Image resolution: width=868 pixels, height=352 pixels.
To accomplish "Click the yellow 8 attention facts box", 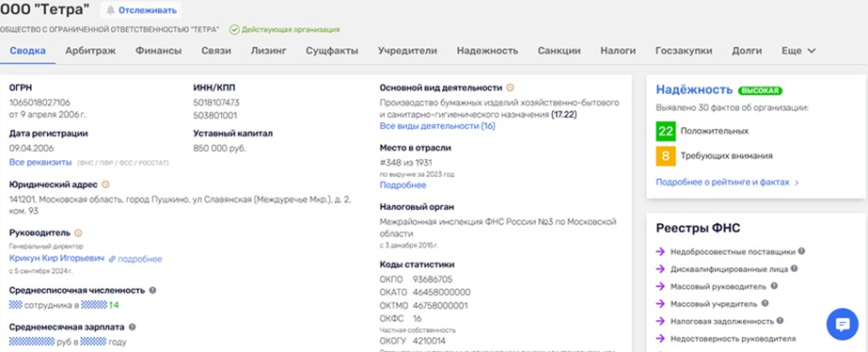I will [x=666, y=156].
